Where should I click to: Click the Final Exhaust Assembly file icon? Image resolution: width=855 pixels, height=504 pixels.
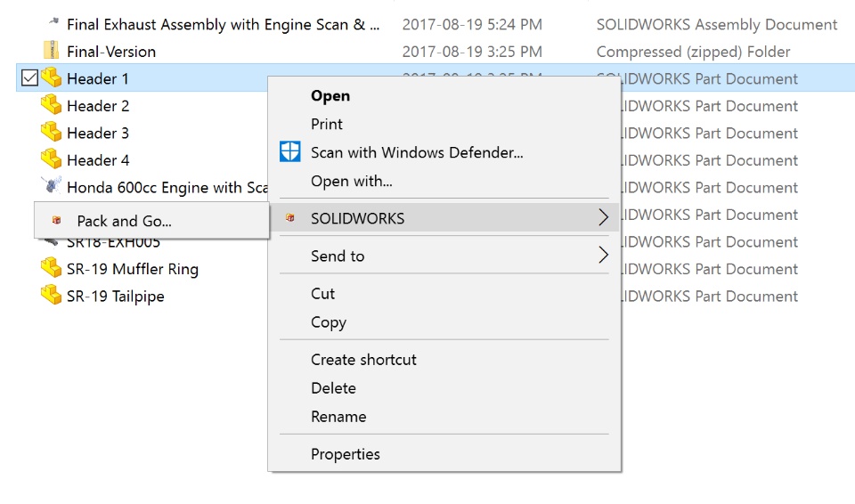pyautogui.click(x=53, y=22)
